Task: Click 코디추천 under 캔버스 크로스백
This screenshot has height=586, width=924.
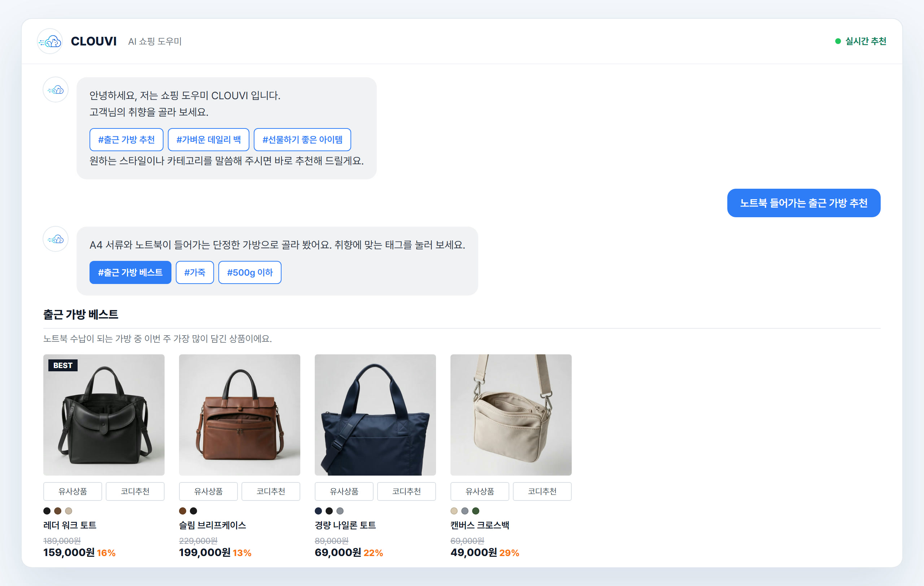Action: coord(542,491)
